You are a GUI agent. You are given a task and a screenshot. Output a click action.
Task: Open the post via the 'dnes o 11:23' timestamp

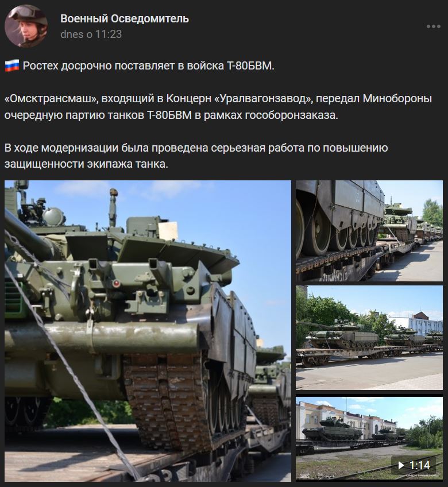[91, 34]
